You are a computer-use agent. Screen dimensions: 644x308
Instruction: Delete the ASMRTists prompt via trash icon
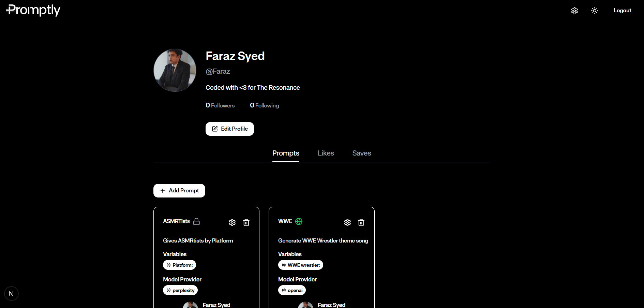[246, 222]
